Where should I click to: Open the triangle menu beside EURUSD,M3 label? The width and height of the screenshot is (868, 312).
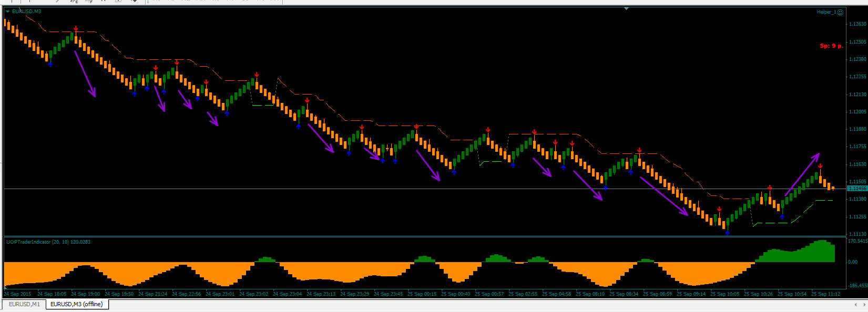tap(7, 11)
